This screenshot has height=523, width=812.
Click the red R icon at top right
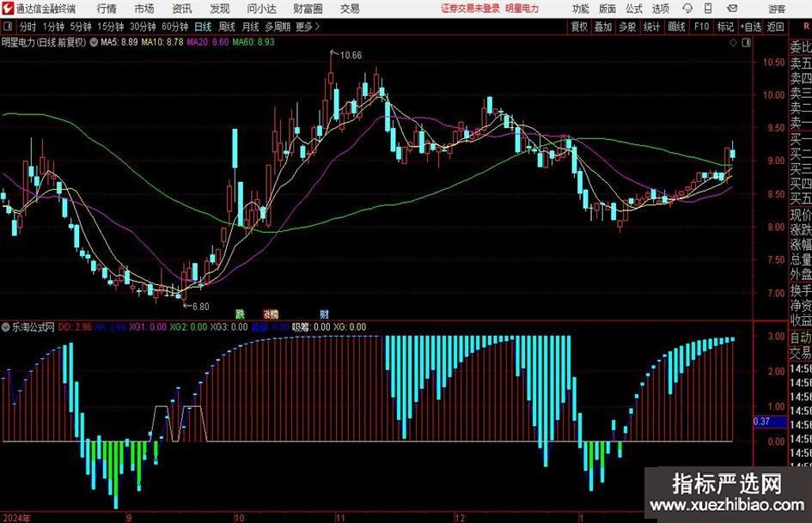(x=806, y=27)
